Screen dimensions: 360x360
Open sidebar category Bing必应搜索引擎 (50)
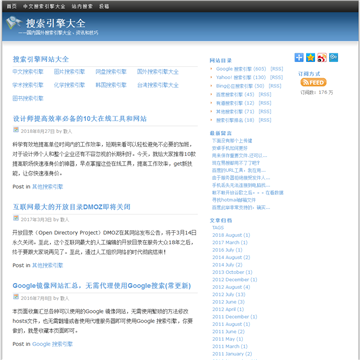[x=240, y=86]
